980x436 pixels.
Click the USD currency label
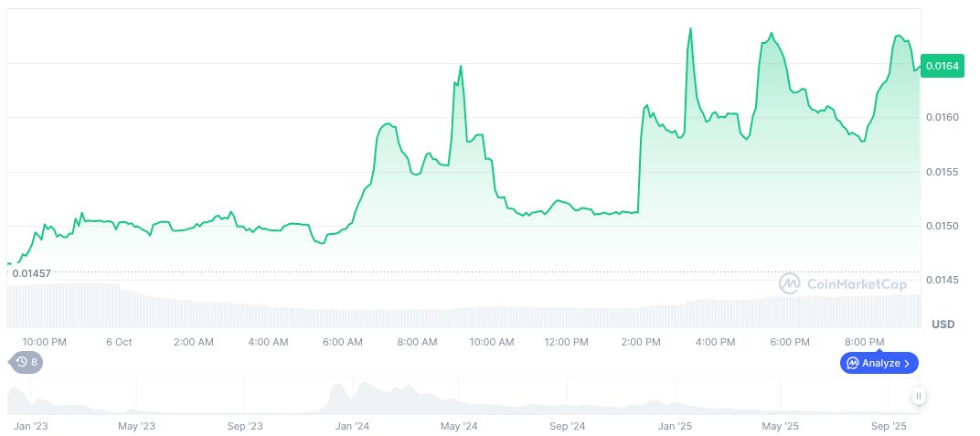[943, 324]
